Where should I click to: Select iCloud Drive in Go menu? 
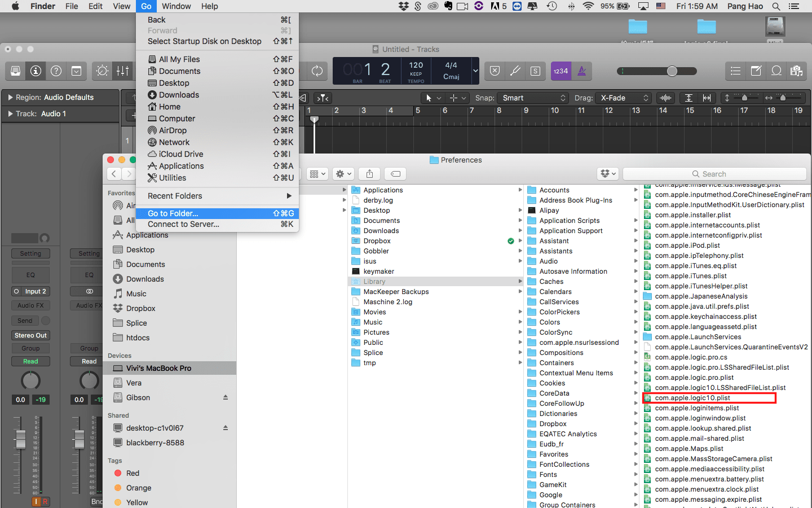coord(217,154)
